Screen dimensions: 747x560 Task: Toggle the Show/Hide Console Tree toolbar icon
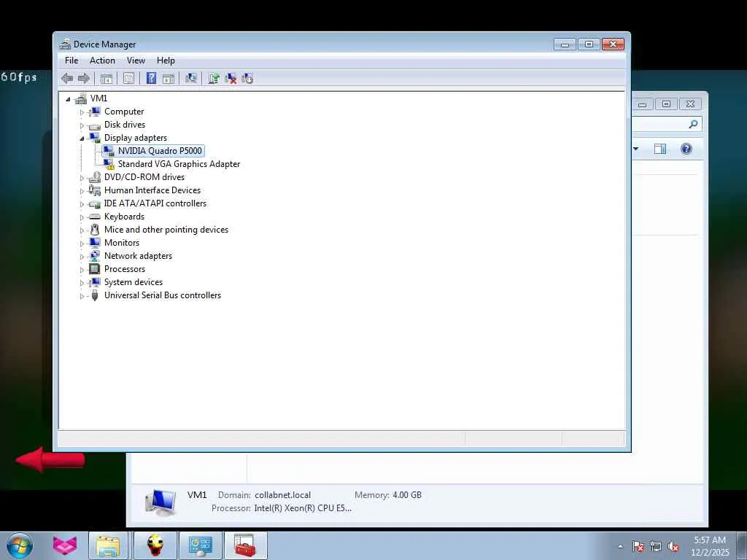point(107,79)
